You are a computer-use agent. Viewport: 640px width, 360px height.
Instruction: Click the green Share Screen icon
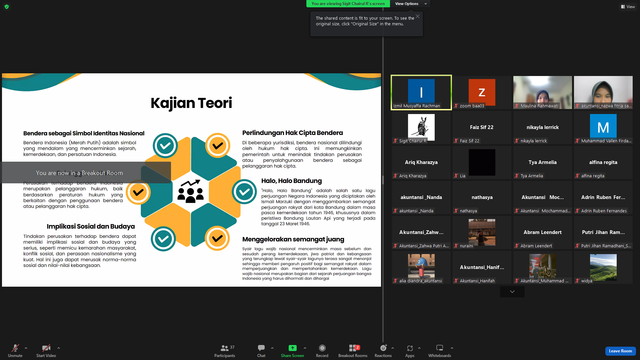292,348
